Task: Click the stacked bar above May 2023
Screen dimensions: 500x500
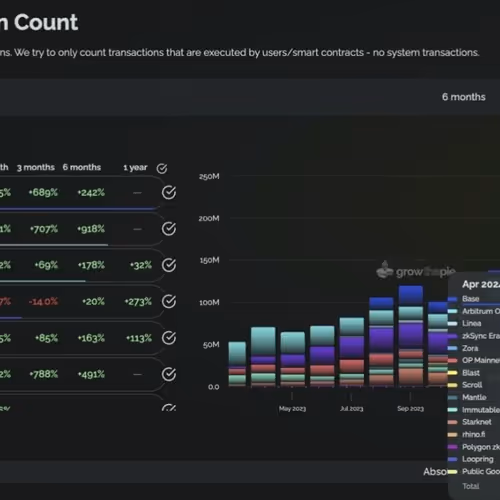Action: coord(293,359)
